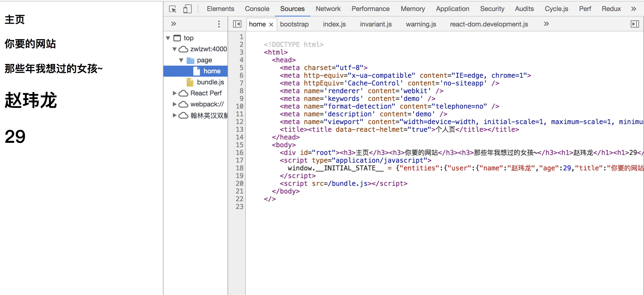
Task: Open the Memory tab
Action: click(413, 9)
